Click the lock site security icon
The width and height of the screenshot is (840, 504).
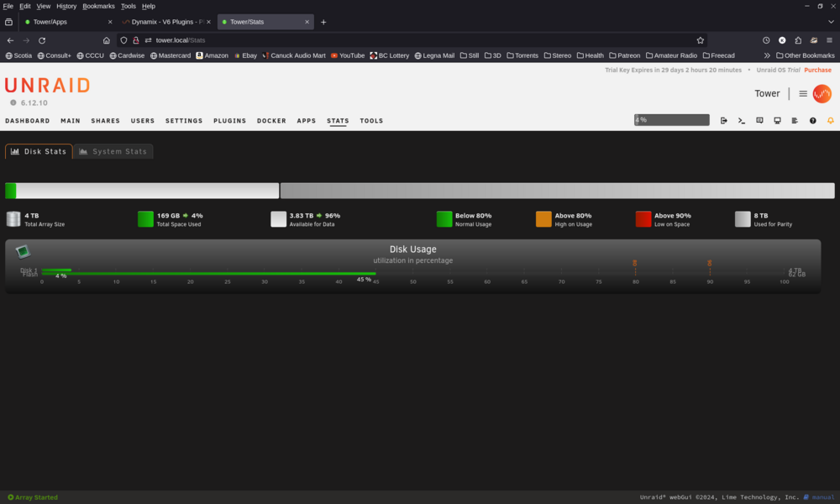136,40
